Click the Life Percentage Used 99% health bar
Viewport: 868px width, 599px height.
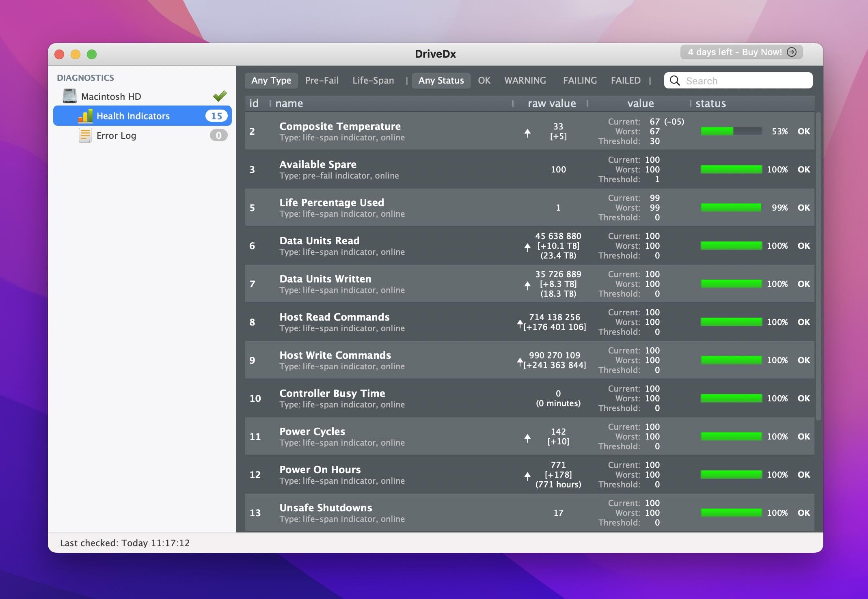pyautogui.click(x=731, y=207)
